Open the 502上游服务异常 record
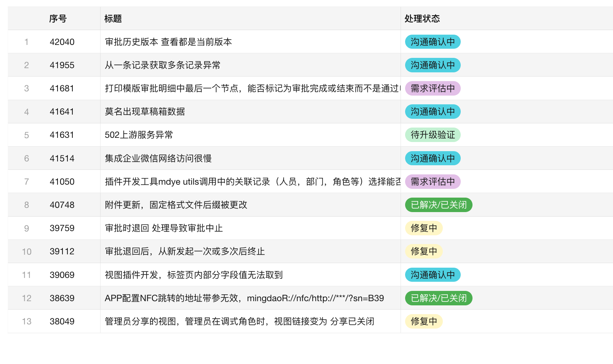The width and height of the screenshot is (613, 364). click(x=139, y=135)
